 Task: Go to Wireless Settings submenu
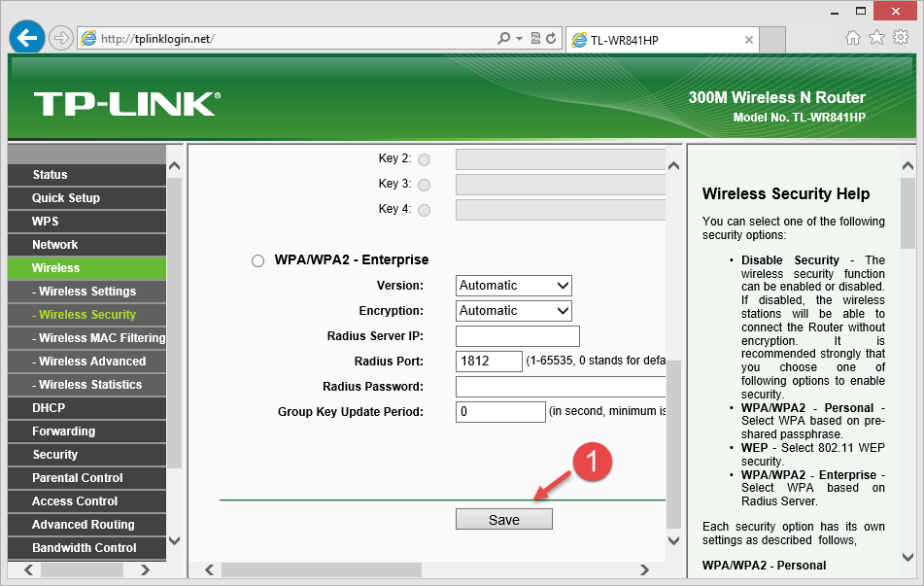pos(87,292)
